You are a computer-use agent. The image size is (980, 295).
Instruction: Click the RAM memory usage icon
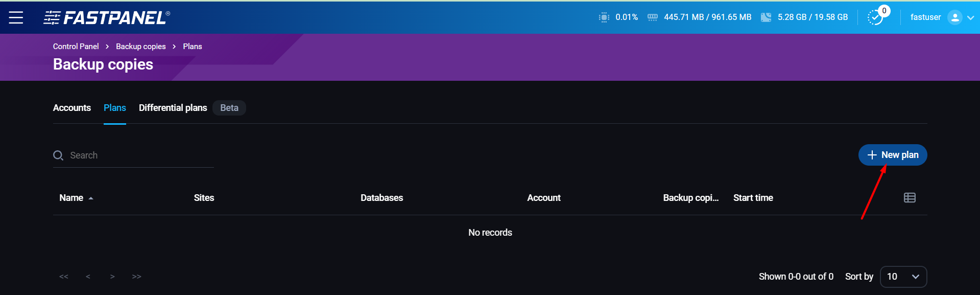652,17
